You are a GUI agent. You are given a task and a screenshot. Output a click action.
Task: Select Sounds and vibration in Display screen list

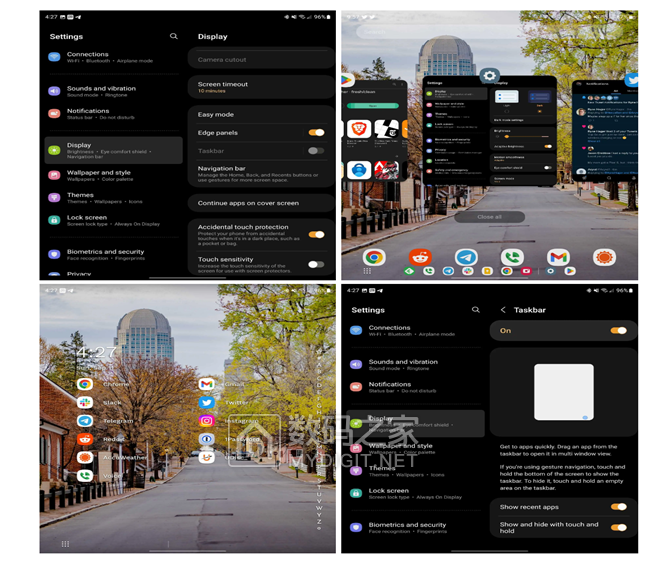click(x=113, y=91)
